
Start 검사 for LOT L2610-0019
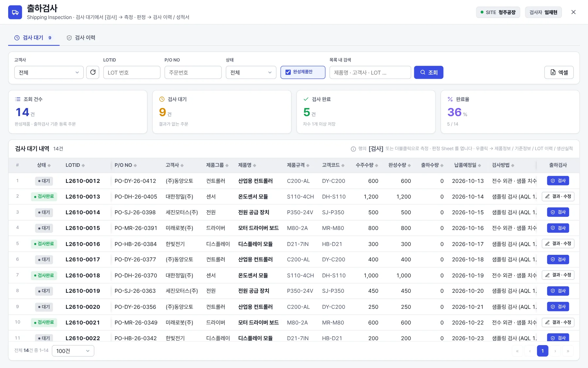pyautogui.click(x=558, y=291)
